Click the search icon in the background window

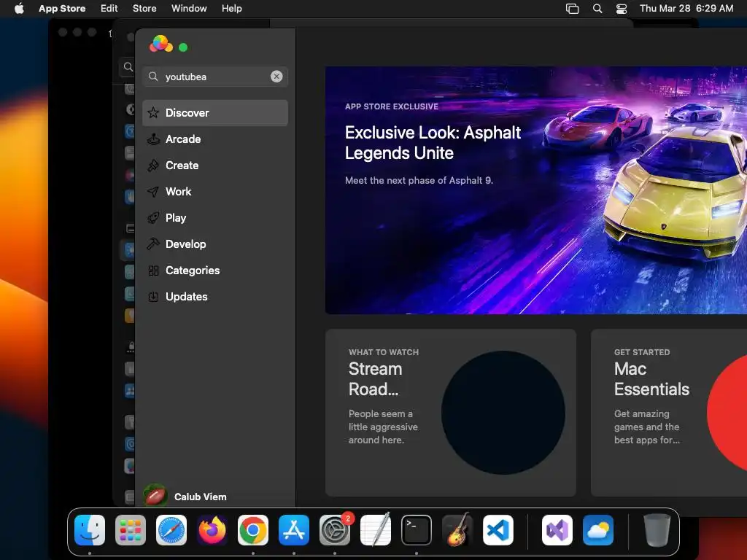[x=128, y=66]
